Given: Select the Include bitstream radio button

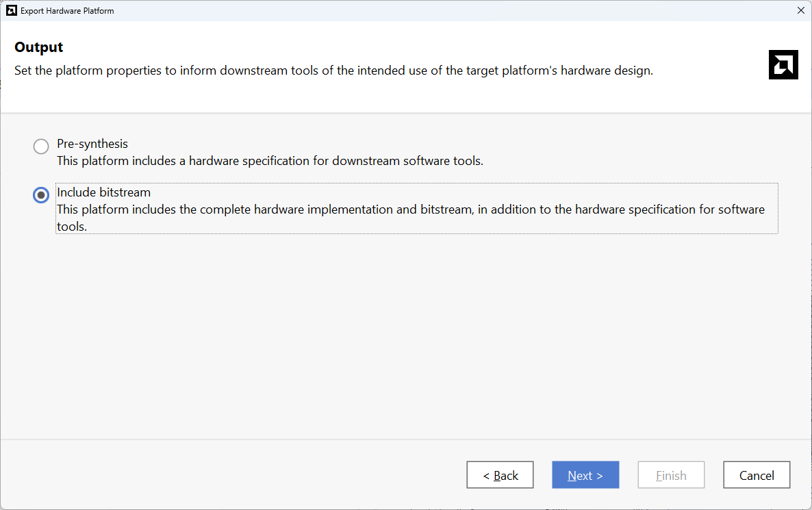Looking at the screenshot, I should (x=41, y=195).
